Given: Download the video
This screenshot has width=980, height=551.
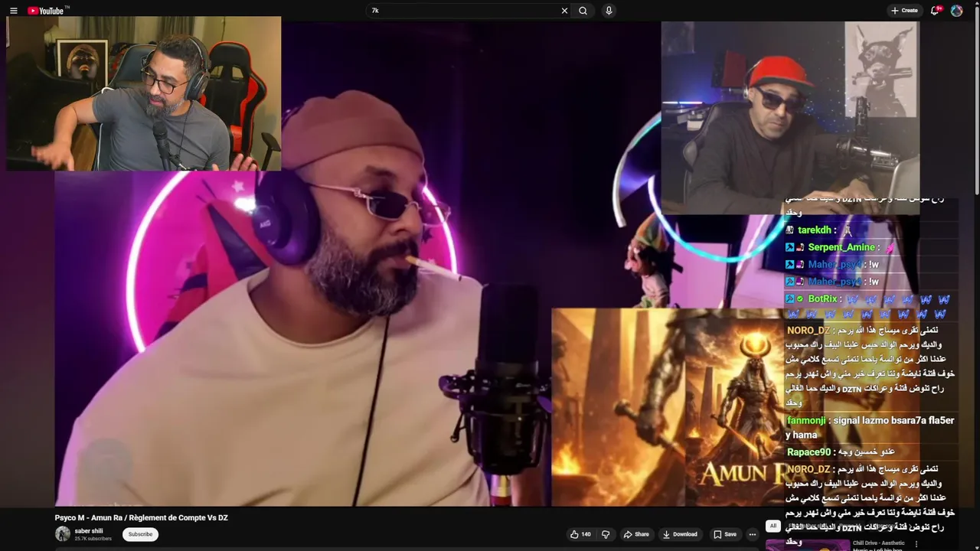Looking at the screenshot, I should pos(680,534).
